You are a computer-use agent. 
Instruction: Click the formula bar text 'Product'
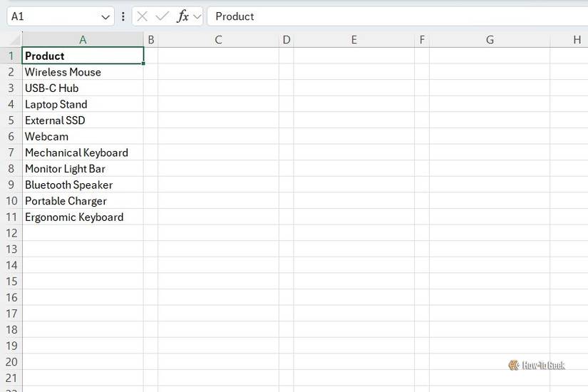234,16
